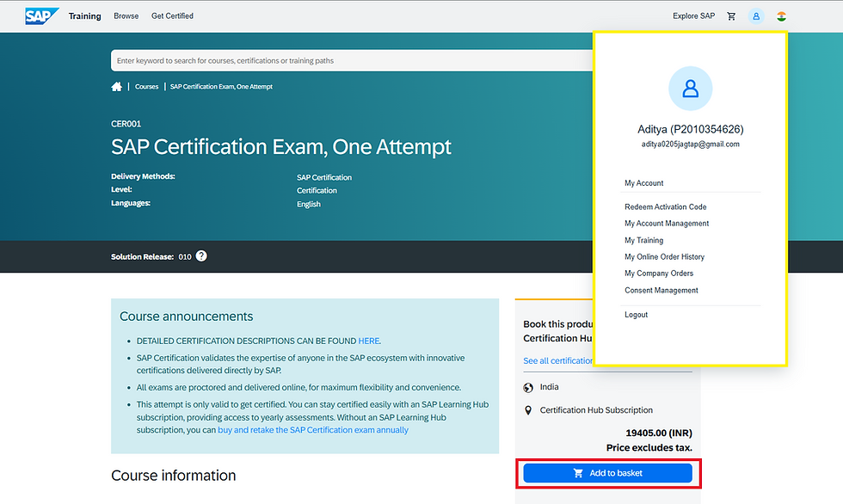The height and width of the screenshot is (504, 843).
Task: Click the Add to basket button
Action: click(607, 473)
